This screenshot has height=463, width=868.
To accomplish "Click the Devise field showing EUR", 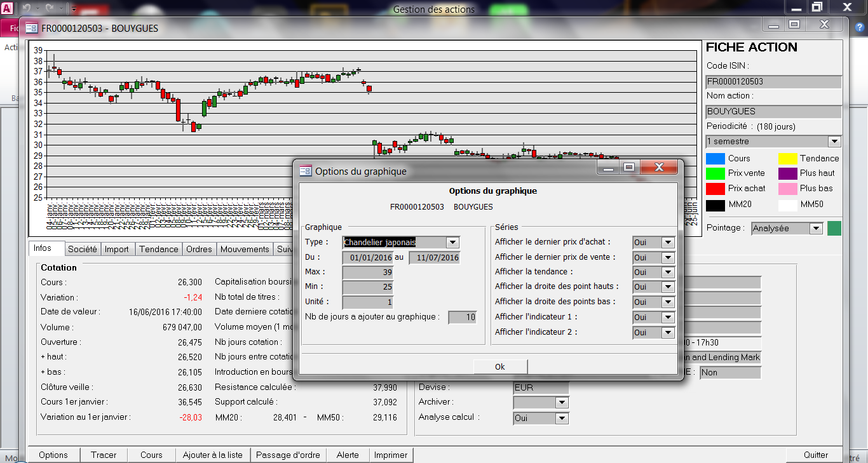I will click(541, 387).
